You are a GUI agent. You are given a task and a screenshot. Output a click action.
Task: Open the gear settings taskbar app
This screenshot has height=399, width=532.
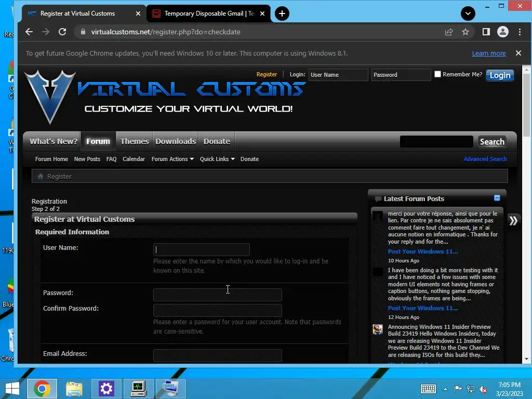click(106, 389)
